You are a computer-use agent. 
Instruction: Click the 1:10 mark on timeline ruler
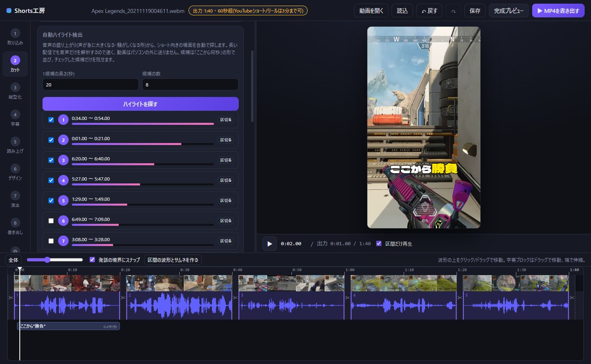409,270
